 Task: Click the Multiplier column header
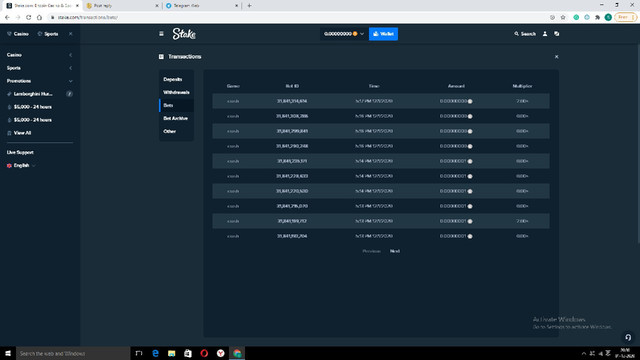pos(522,86)
